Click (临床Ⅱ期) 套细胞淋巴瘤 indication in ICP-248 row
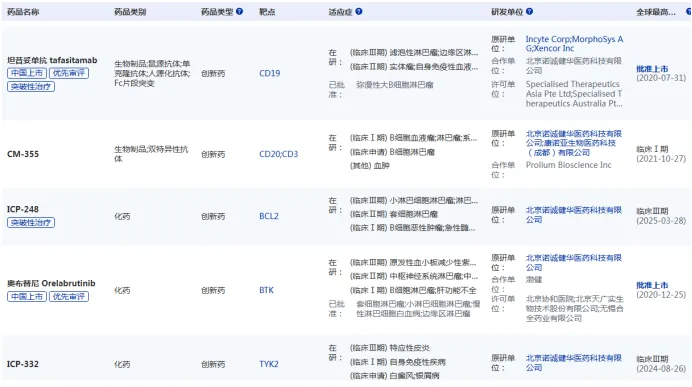Screen dimensions: 692x387 pyautogui.click(x=394, y=214)
